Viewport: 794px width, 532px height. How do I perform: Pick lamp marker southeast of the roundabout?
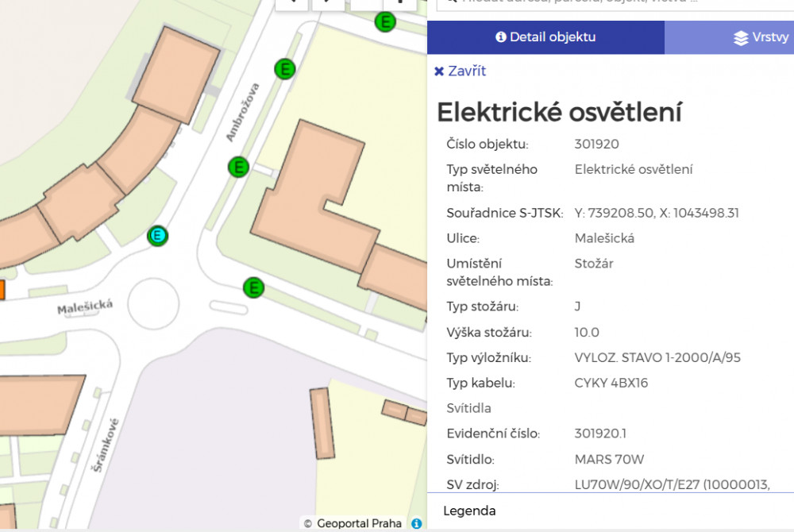pos(253,287)
